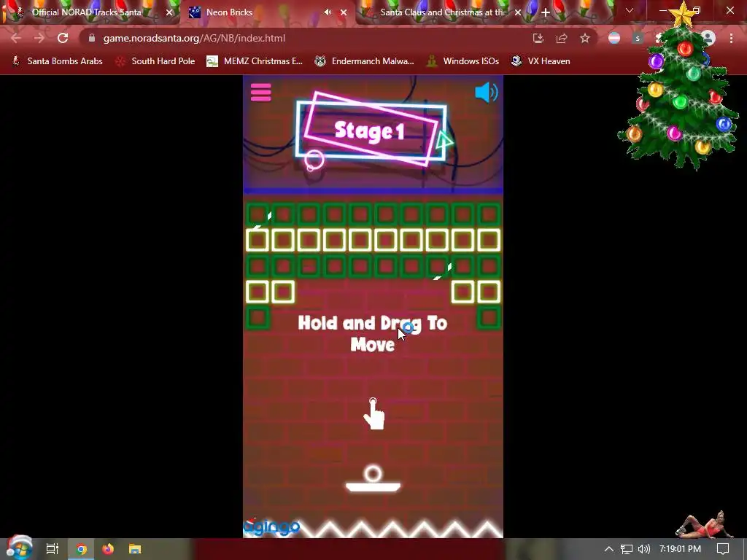This screenshot has height=560, width=747.
Task: Open the Chrome three-dot menu
Action: [731, 38]
